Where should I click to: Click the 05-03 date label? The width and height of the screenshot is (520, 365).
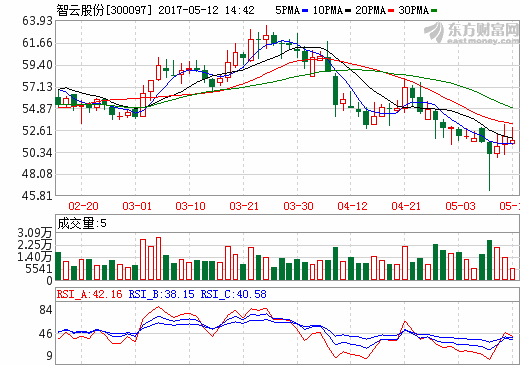(460, 206)
